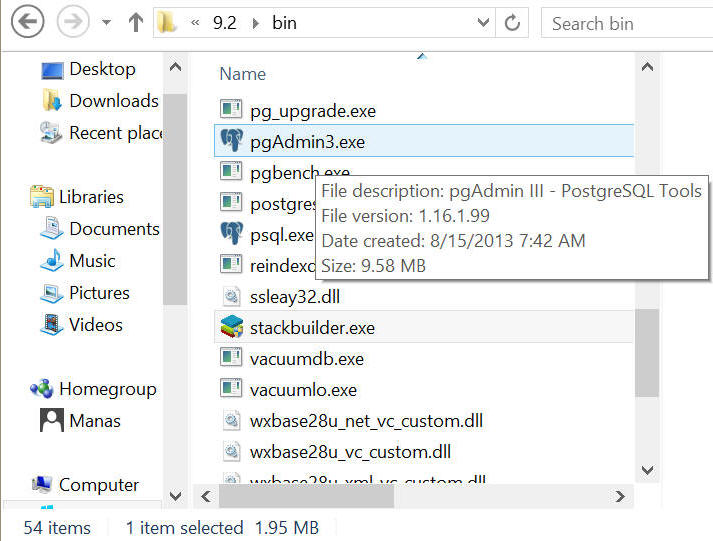Click the bin breadcrumb segment

(x=284, y=23)
